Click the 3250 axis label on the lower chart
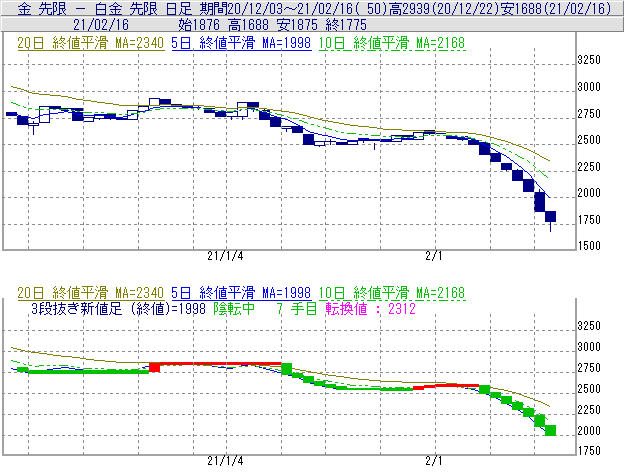This screenshot has height=473, width=624. pyautogui.click(x=589, y=326)
